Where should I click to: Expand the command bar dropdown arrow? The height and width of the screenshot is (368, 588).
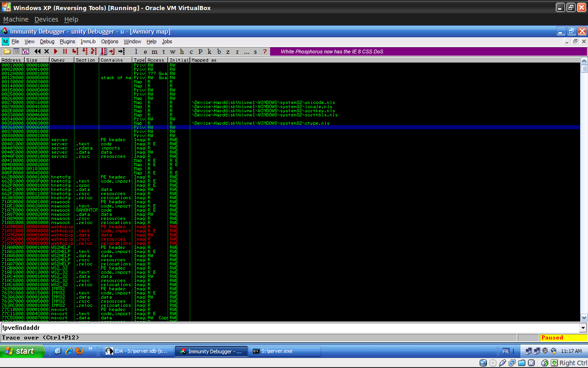pos(583,328)
